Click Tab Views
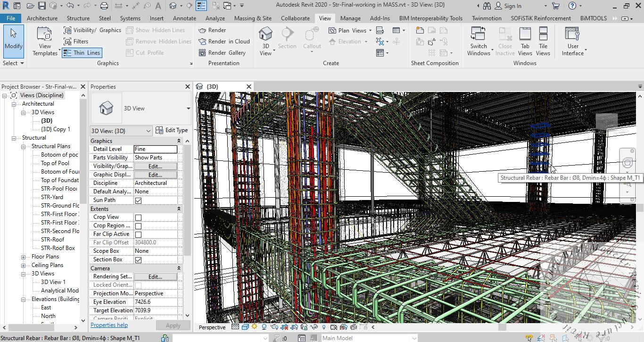Viewport: 644px width, 342px height. 525,42
